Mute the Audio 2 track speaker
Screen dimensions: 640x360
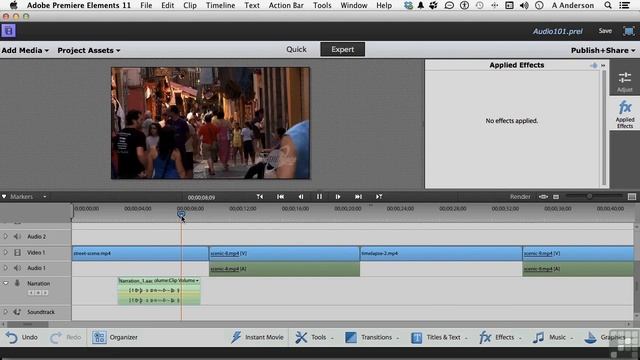click(x=17, y=236)
